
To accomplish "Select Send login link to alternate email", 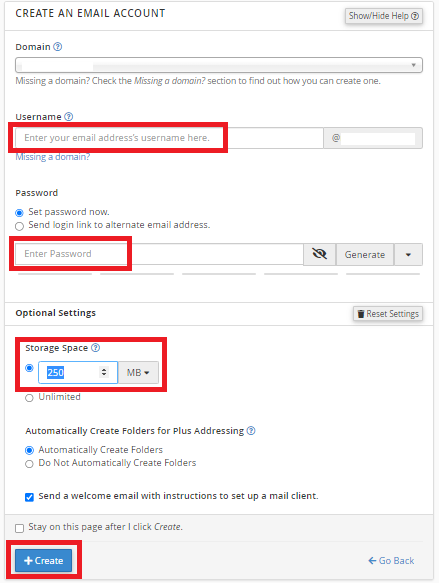I will (x=19, y=226).
